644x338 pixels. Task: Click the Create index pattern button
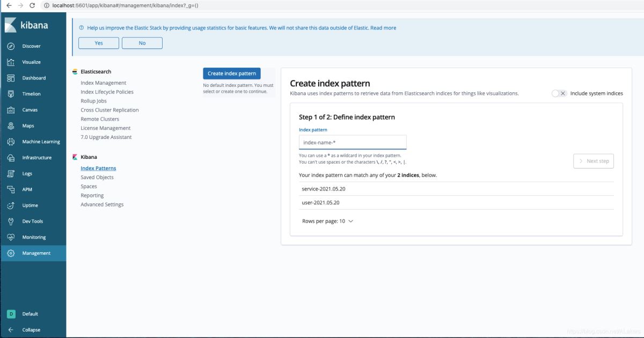point(231,73)
